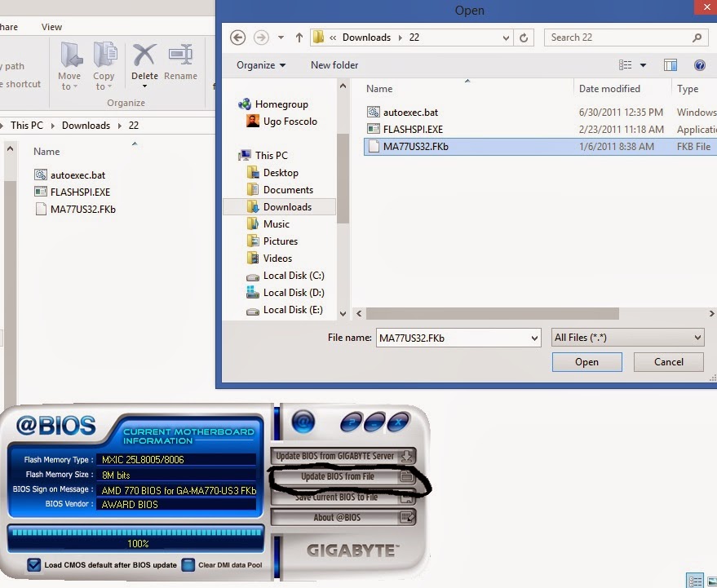Click Rename in Explorer ribbon
The height and width of the screenshot is (588, 717).
pyautogui.click(x=180, y=63)
